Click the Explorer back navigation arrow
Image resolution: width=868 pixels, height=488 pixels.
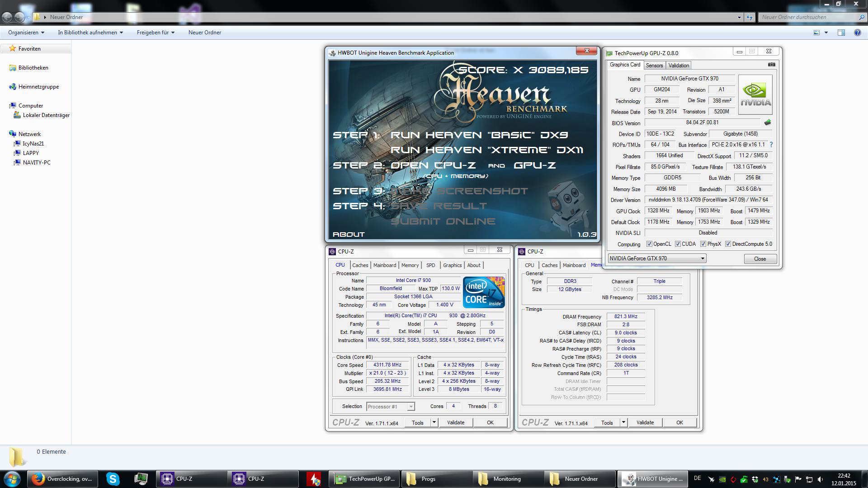click(7, 17)
